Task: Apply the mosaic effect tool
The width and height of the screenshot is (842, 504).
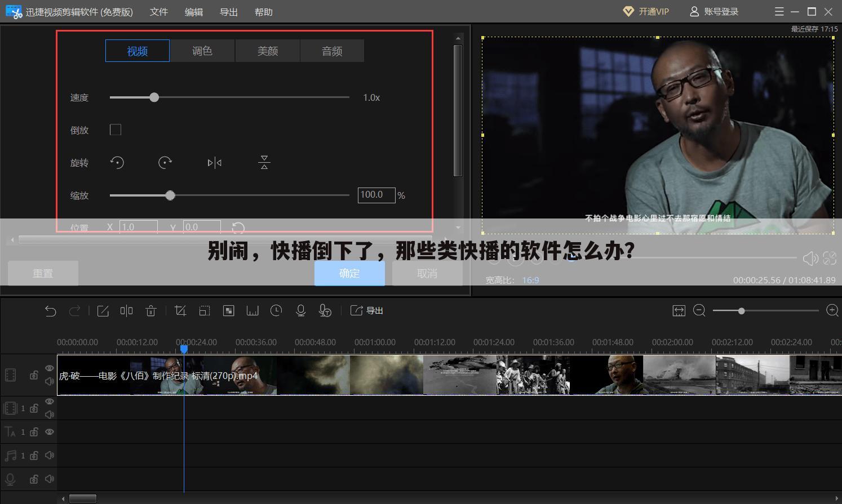Action: [228, 311]
